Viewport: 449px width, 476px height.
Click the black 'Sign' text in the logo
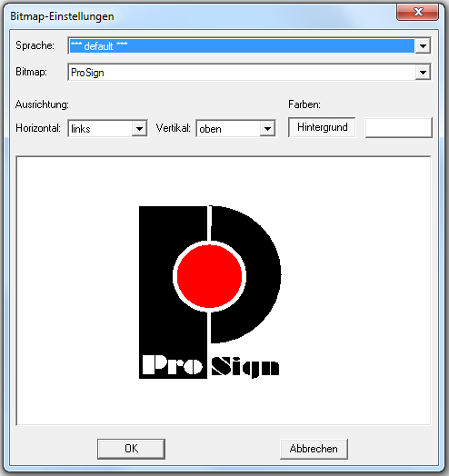click(244, 367)
